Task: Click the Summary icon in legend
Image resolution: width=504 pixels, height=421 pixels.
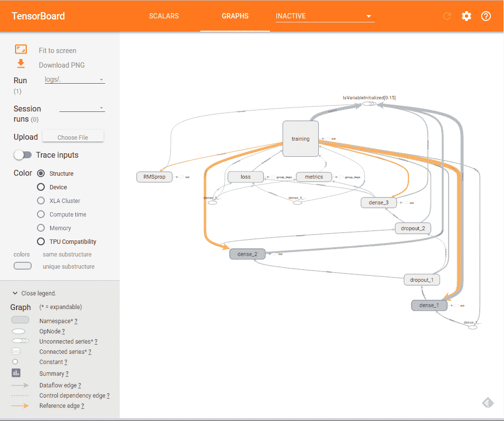Action: [16, 373]
